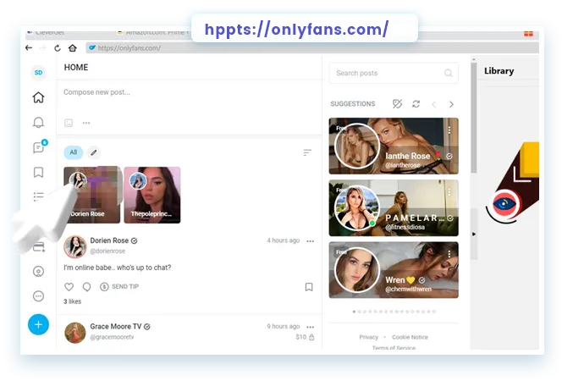
Task: Open the Cookie Notice link
Action: point(410,337)
